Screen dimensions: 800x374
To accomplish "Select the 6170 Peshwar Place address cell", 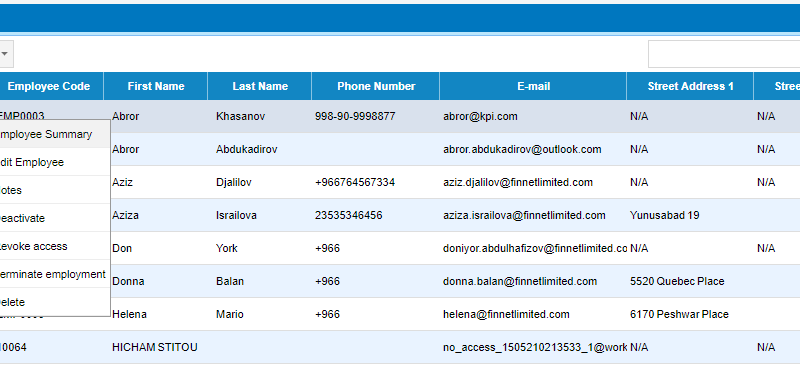I will click(x=679, y=314).
